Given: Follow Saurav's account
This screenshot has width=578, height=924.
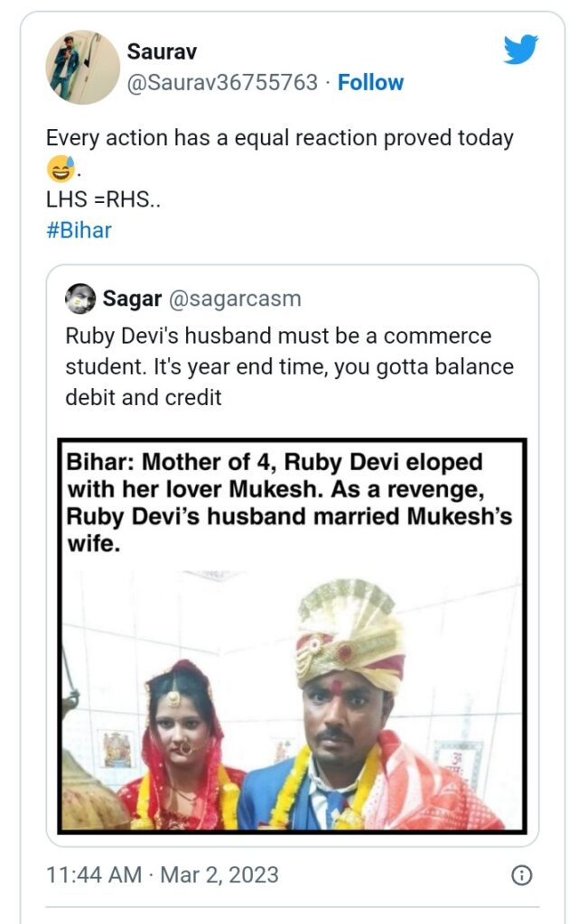Looking at the screenshot, I should [370, 82].
